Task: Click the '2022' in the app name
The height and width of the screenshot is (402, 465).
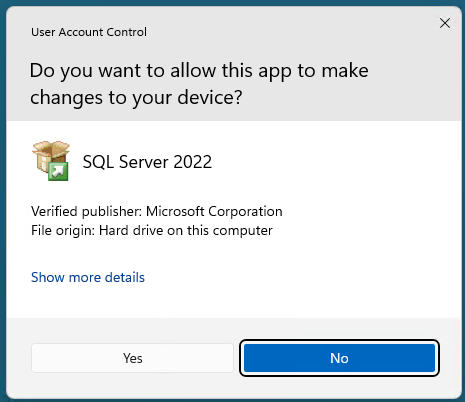Action: [x=192, y=162]
